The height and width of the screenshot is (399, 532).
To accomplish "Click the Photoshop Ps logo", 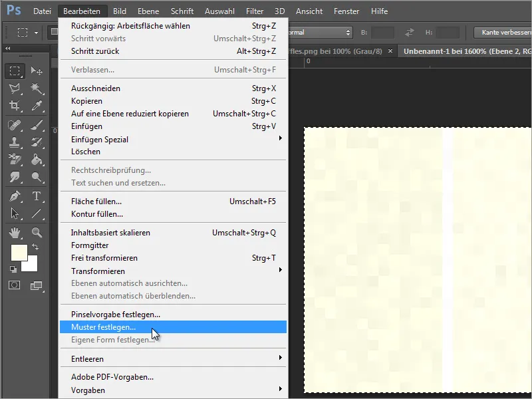I will coord(14,10).
